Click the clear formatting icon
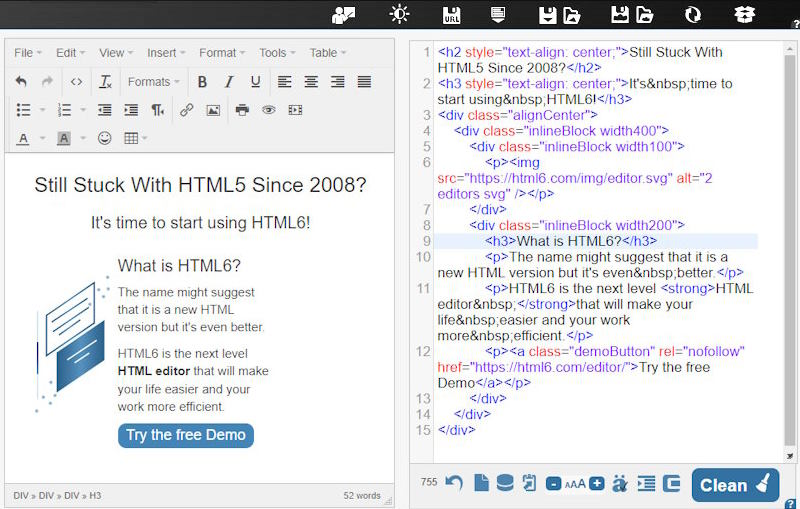 tap(106, 82)
